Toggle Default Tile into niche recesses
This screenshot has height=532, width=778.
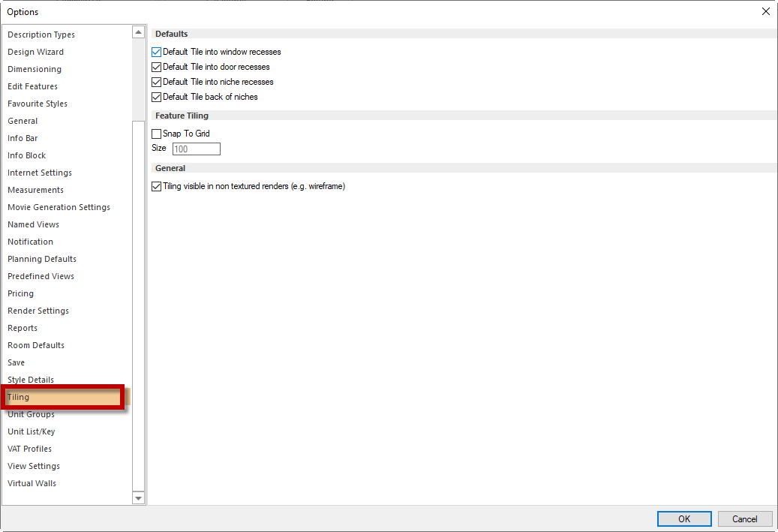point(156,82)
